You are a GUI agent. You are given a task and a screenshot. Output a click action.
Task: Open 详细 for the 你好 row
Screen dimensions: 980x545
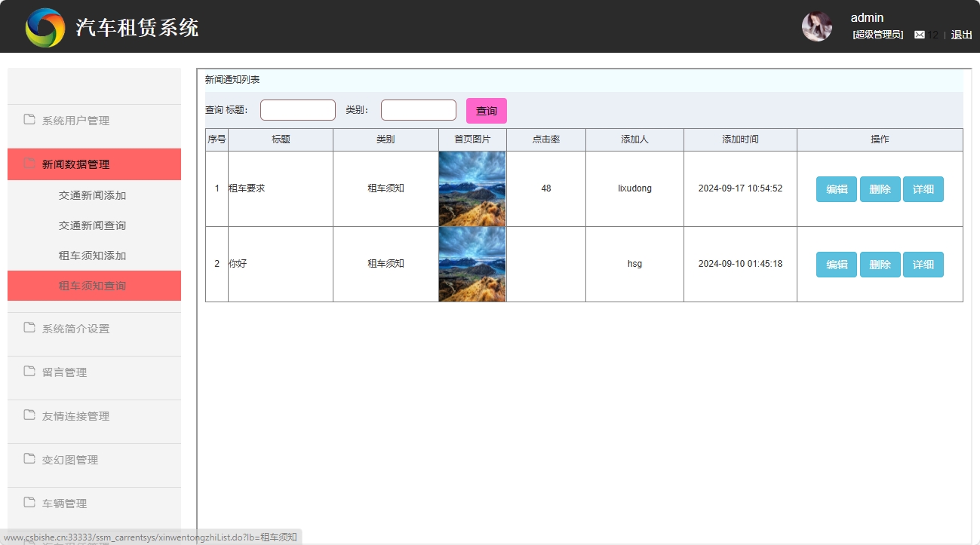(x=923, y=265)
